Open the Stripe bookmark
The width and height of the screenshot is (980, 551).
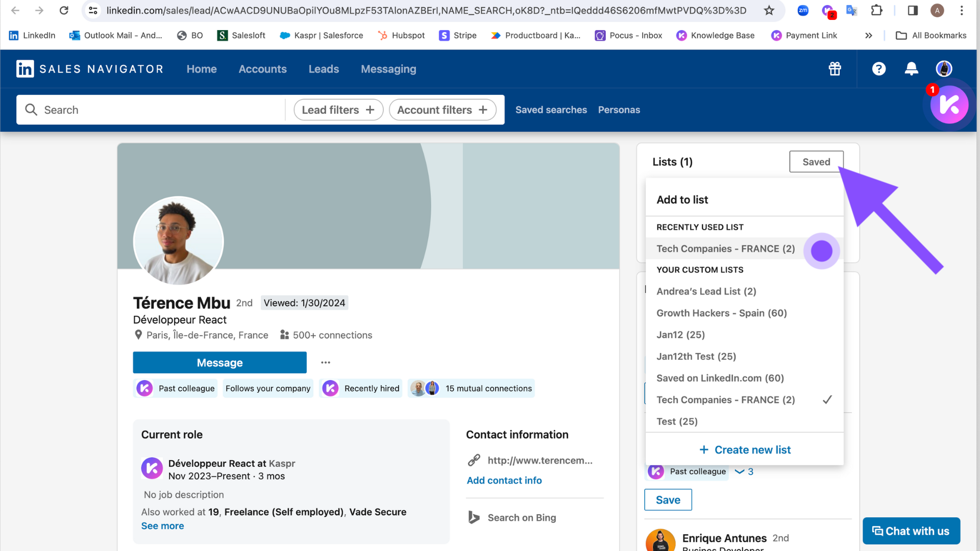pyautogui.click(x=458, y=35)
